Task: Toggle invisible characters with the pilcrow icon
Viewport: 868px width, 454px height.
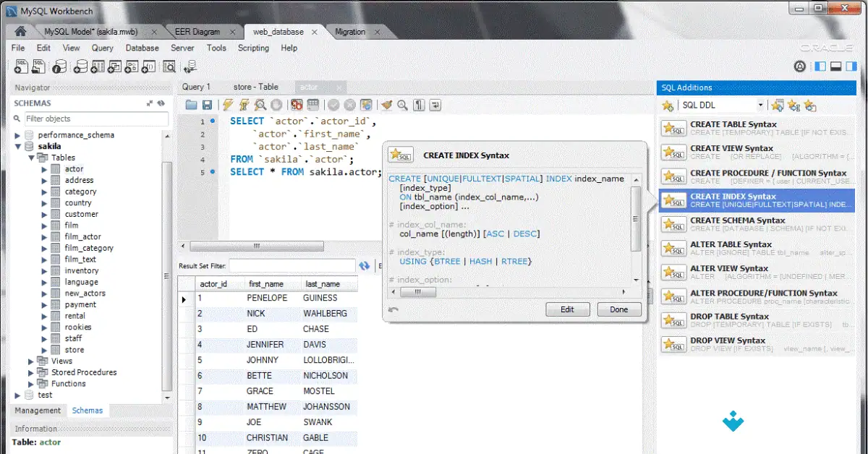Action: click(419, 105)
